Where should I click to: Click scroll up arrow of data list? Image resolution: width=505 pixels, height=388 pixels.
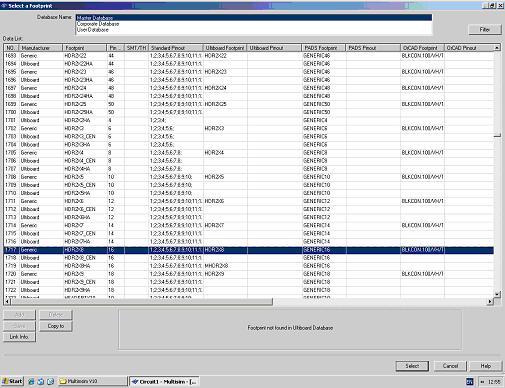497,48
